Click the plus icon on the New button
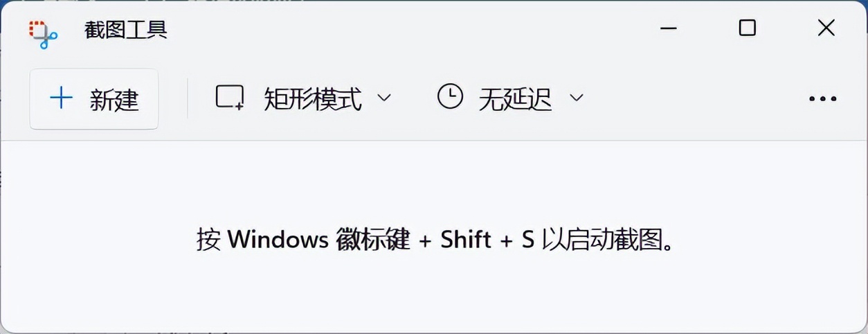The width and height of the screenshot is (868, 334). 62,98
